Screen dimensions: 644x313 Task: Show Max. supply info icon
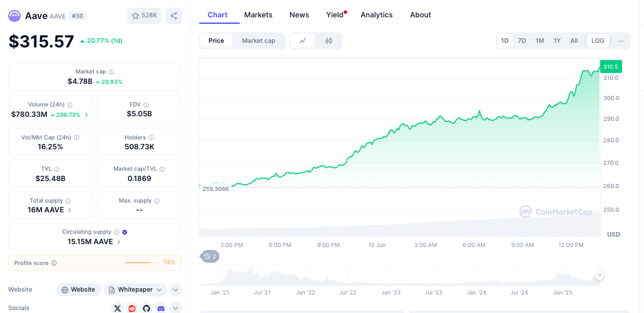[x=157, y=201]
